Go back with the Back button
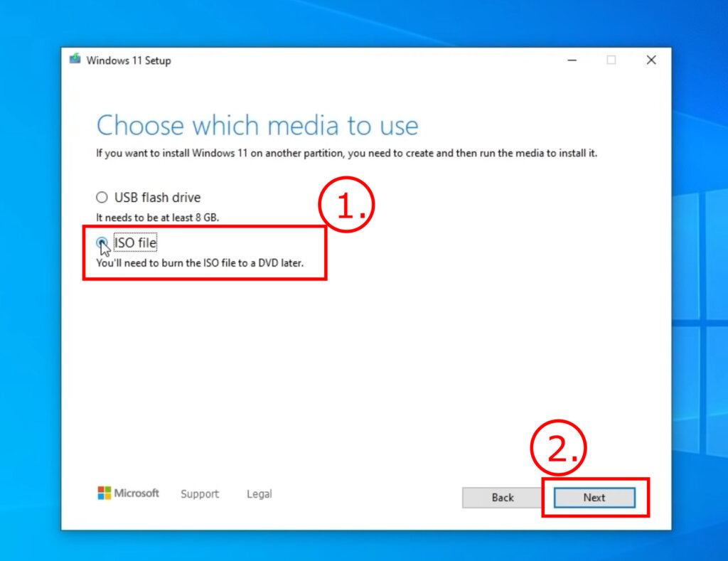The image size is (728, 561). tap(503, 498)
